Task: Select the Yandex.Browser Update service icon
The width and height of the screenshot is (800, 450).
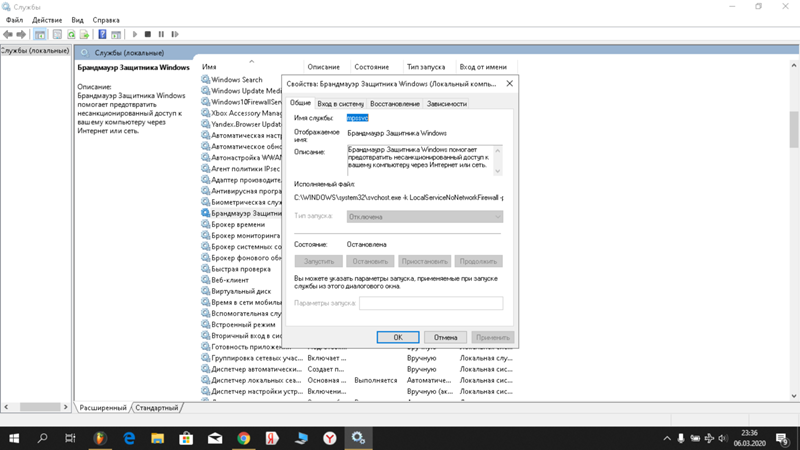Action: pos(205,124)
